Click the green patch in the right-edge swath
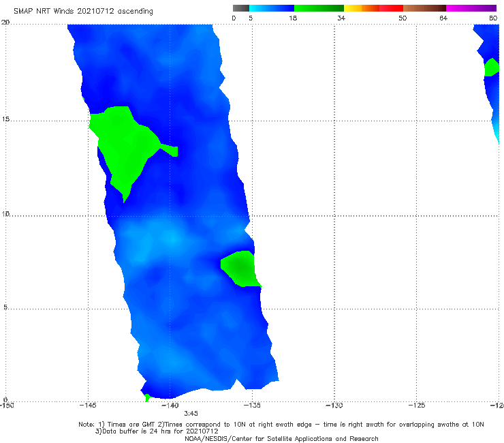 492,67
